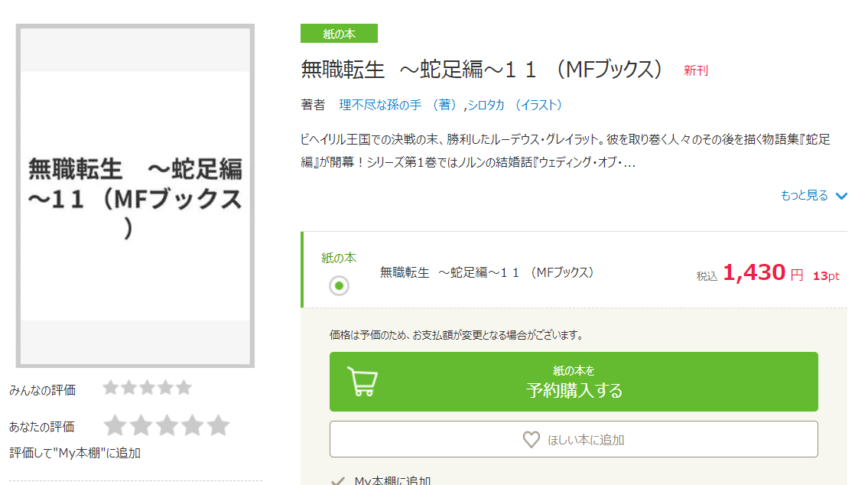Viewport: 868px width, 485px height.
Task: Toggle the My本棚に追加 checkmark
Action: coord(336,481)
